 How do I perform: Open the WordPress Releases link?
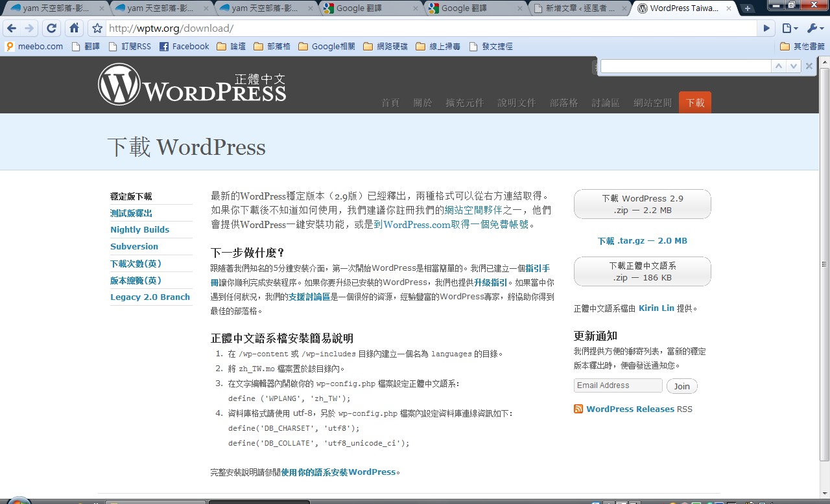point(630,409)
